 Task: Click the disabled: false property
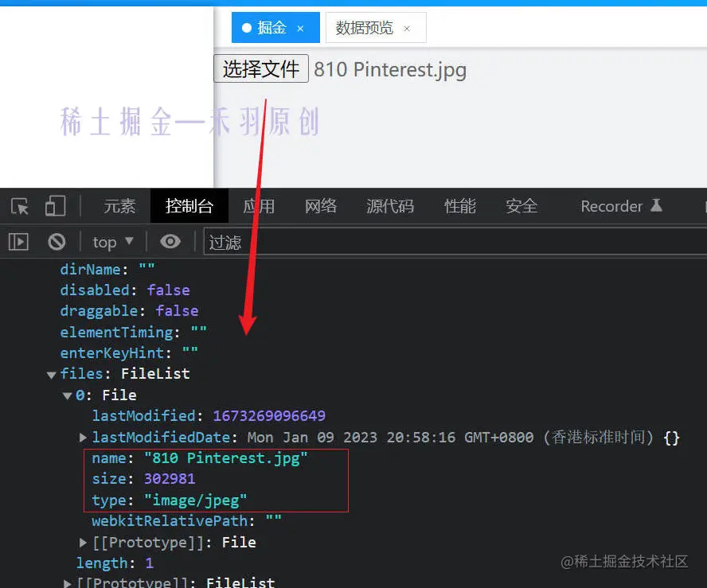[x=125, y=290]
